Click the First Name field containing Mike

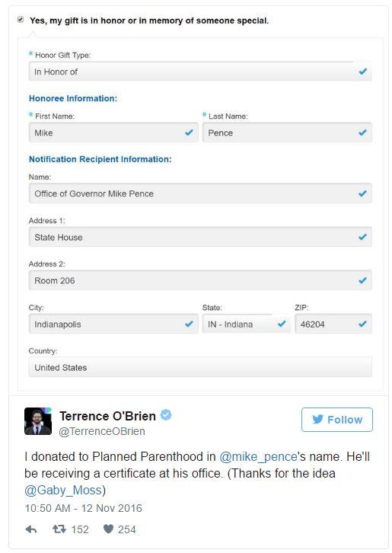[113, 133]
